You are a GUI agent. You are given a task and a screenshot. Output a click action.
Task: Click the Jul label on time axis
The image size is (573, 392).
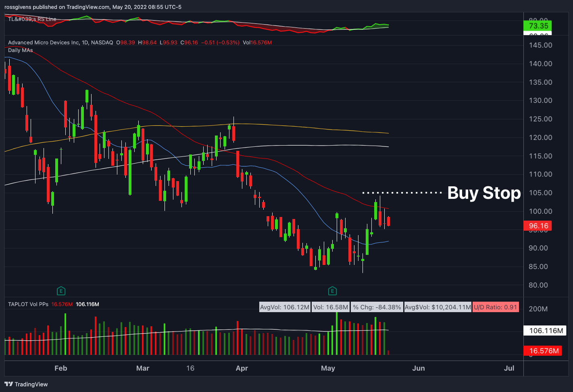point(509,368)
